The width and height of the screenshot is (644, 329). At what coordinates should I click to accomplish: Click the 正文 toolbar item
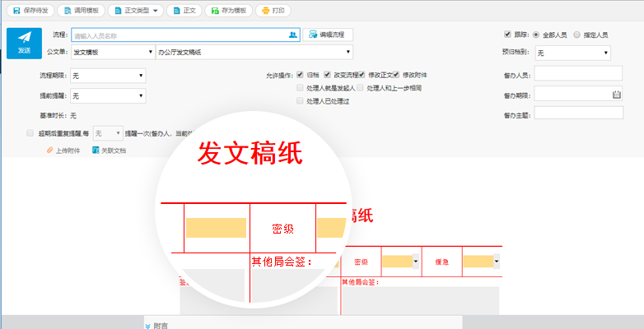pyautogui.click(x=183, y=11)
